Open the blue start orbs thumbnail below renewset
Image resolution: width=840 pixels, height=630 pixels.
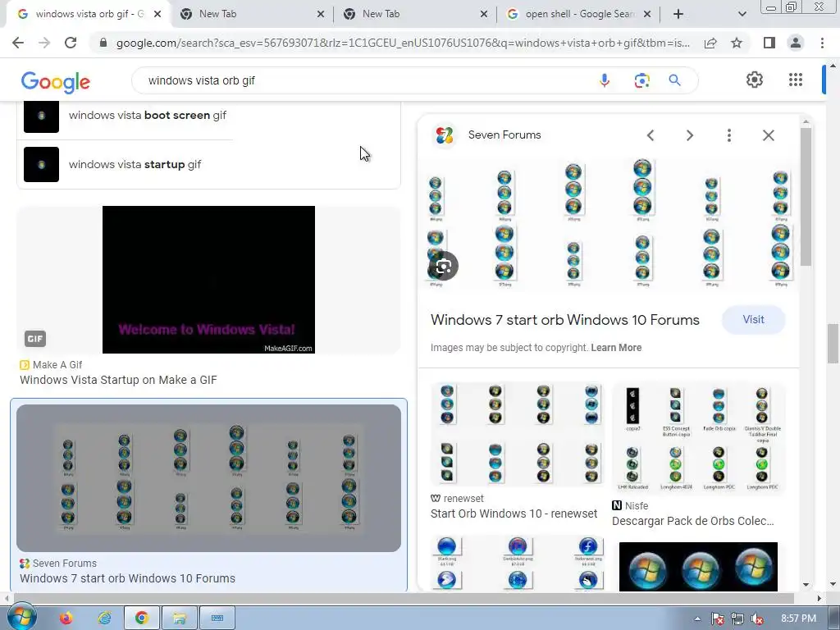[517, 564]
